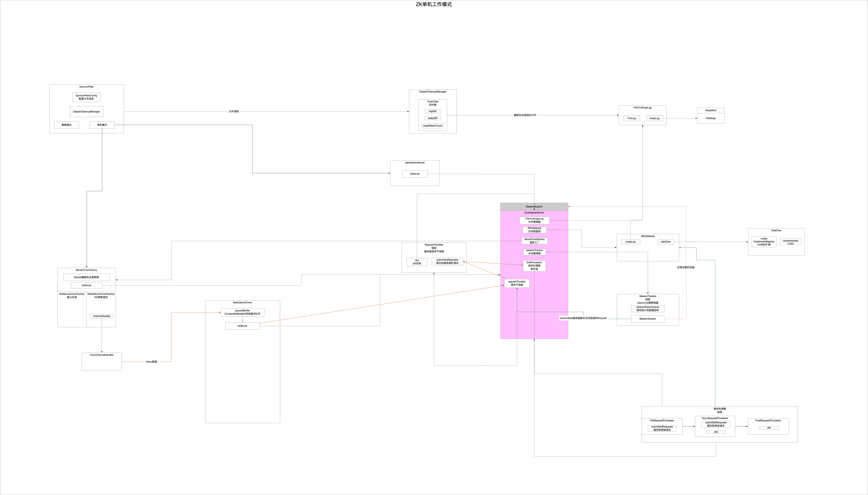Click the serverCnxnfactory 通信工厂 box
This screenshot has height=495, width=868.
tap(534, 241)
